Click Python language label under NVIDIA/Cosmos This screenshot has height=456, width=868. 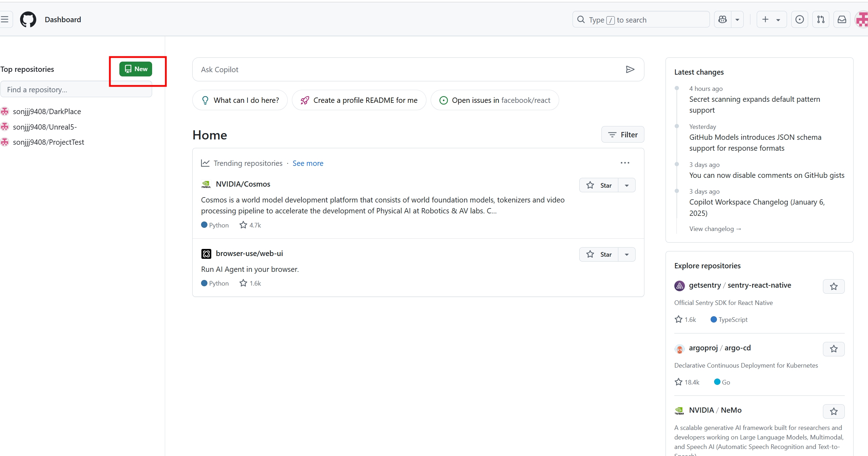pyautogui.click(x=219, y=225)
